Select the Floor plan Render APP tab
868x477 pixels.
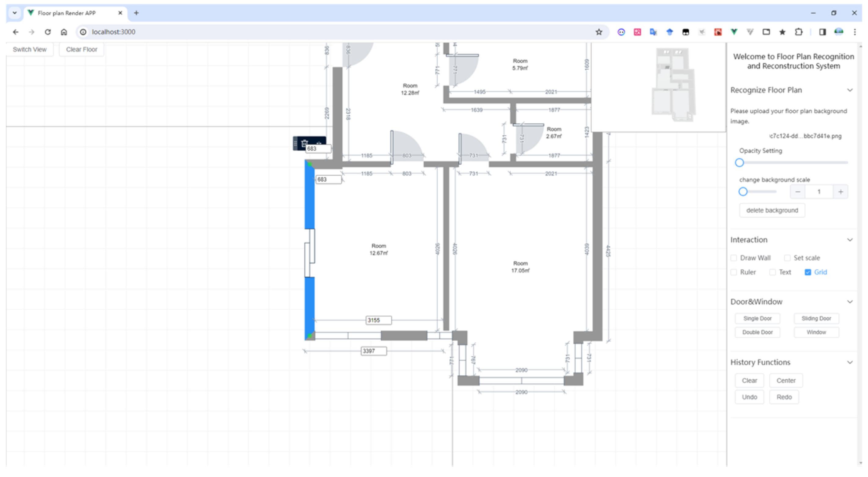pyautogui.click(x=67, y=13)
